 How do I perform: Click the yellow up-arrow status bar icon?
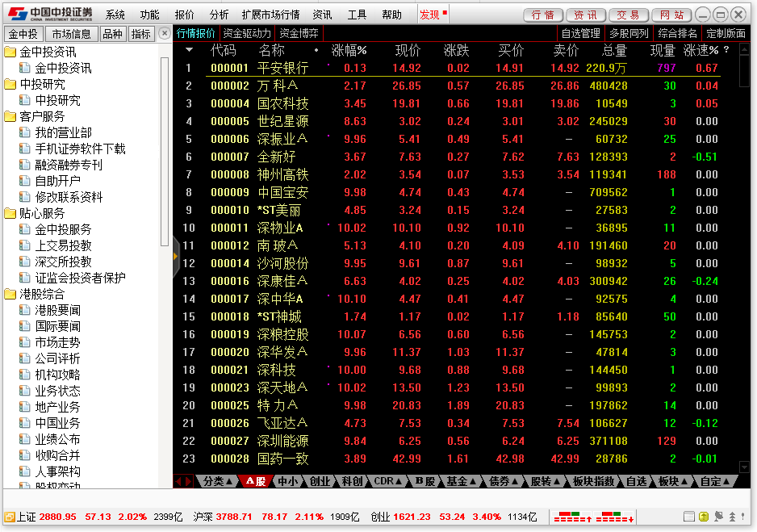(704, 517)
